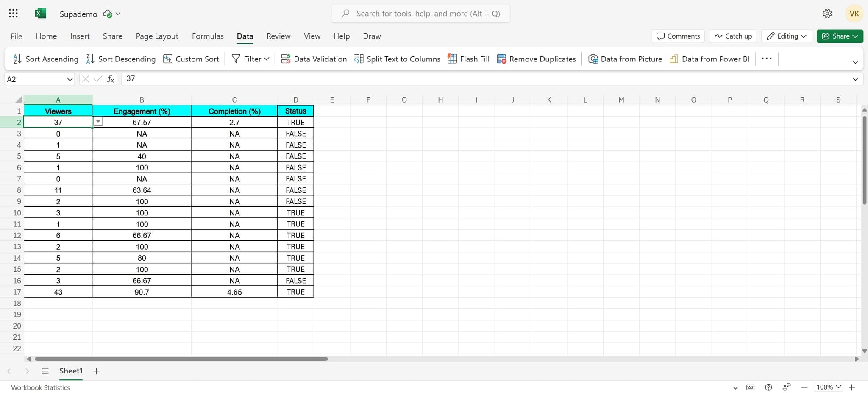Open the Formulas ribbon tab
The height and width of the screenshot is (393, 868).
[208, 36]
